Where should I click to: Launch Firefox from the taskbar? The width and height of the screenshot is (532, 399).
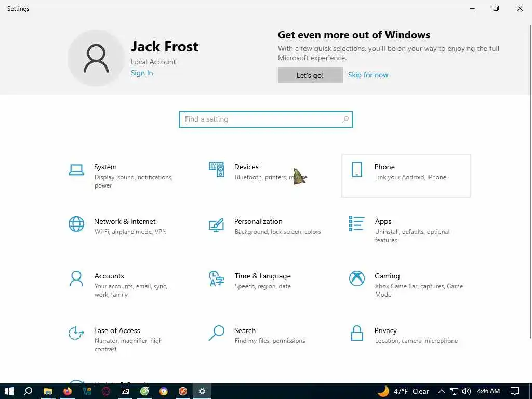pyautogui.click(x=68, y=391)
